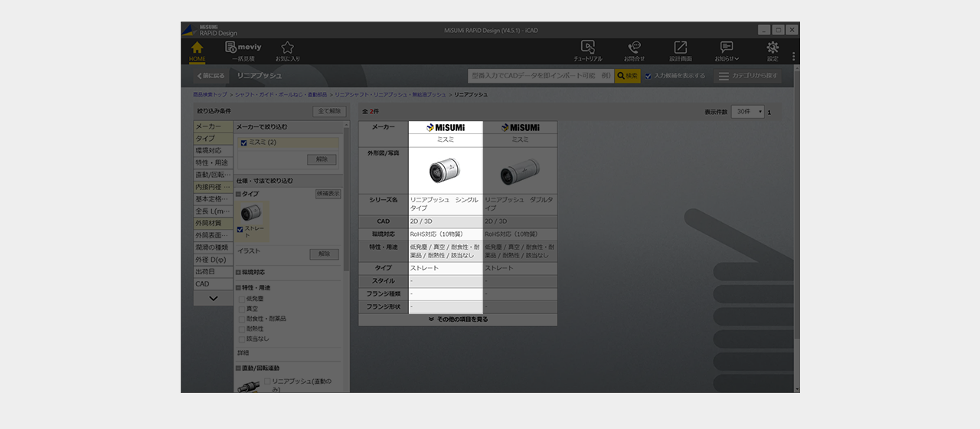Click the 前に戻る back button

(211, 76)
